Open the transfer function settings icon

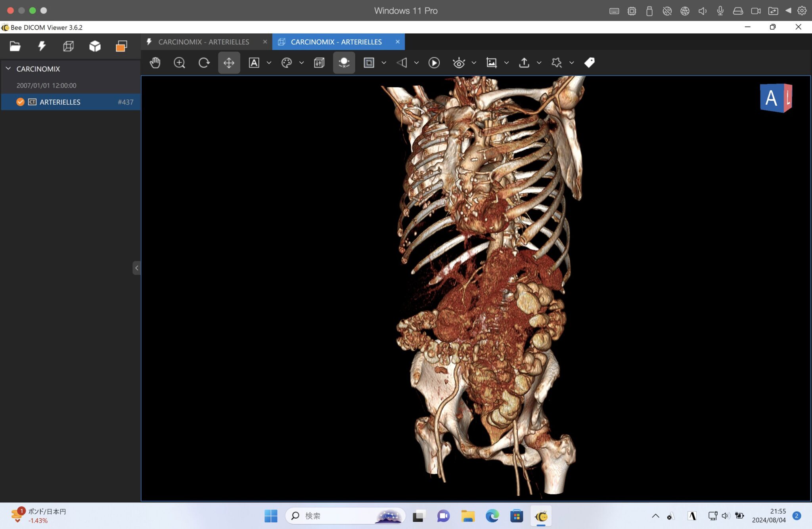[x=319, y=63]
